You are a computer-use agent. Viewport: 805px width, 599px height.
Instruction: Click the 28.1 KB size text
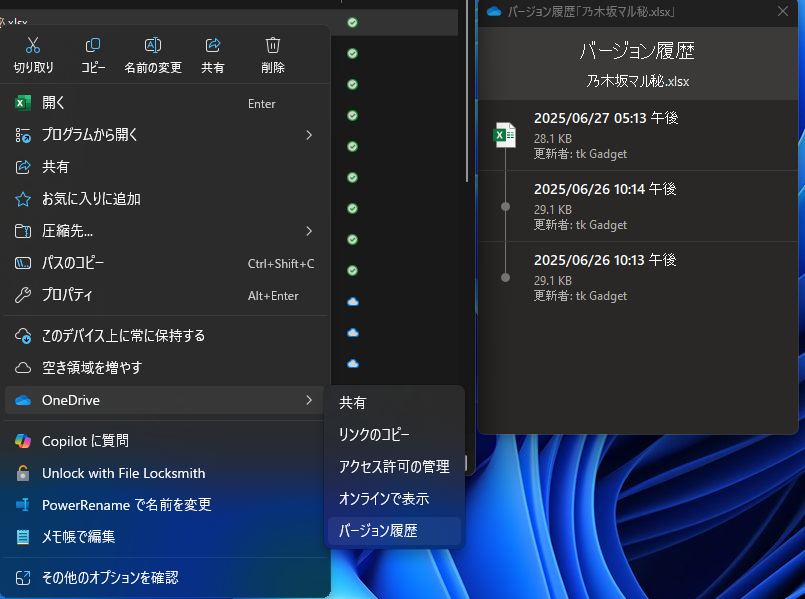coord(553,139)
